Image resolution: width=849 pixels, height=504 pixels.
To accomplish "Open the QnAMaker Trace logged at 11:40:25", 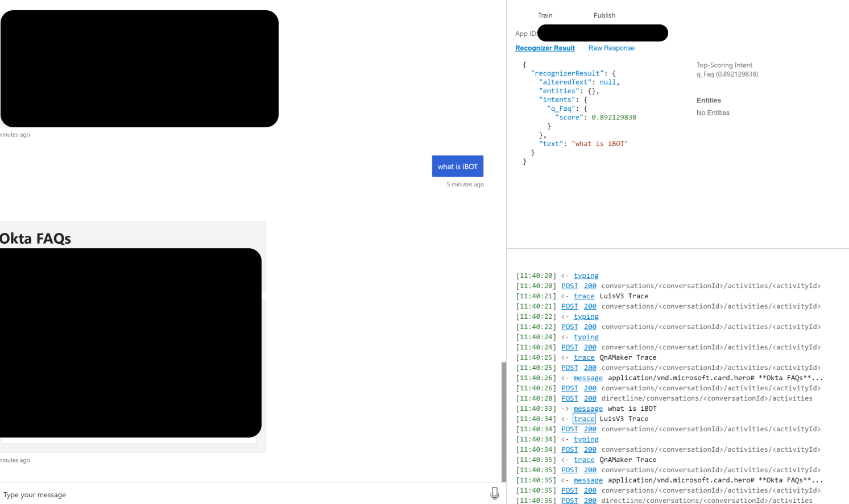I will (x=584, y=357).
